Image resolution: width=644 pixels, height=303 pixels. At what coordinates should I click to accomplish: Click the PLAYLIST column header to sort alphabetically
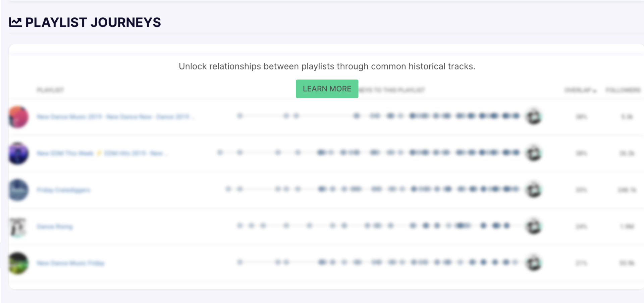tap(50, 90)
